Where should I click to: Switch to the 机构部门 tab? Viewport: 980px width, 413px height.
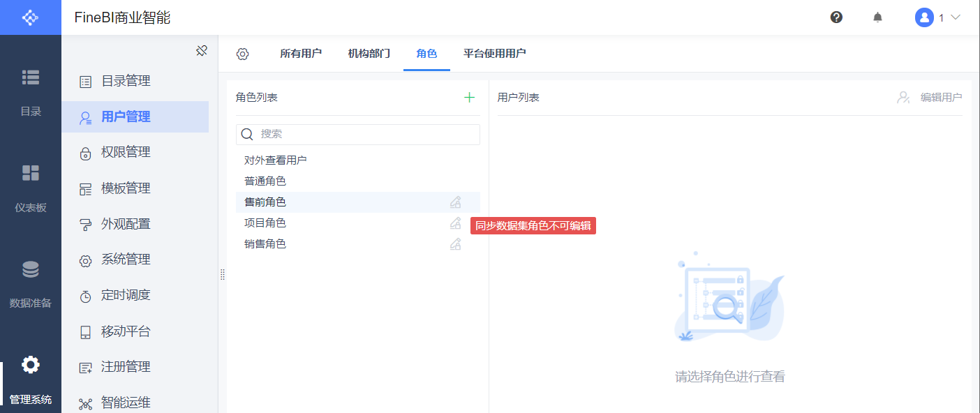pos(369,54)
